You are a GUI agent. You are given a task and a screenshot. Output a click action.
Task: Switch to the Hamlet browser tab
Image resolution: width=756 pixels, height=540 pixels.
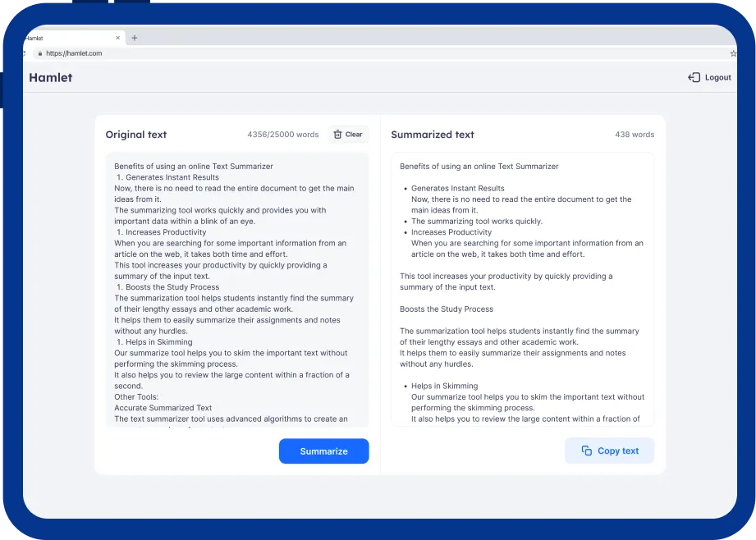click(x=66, y=38)
